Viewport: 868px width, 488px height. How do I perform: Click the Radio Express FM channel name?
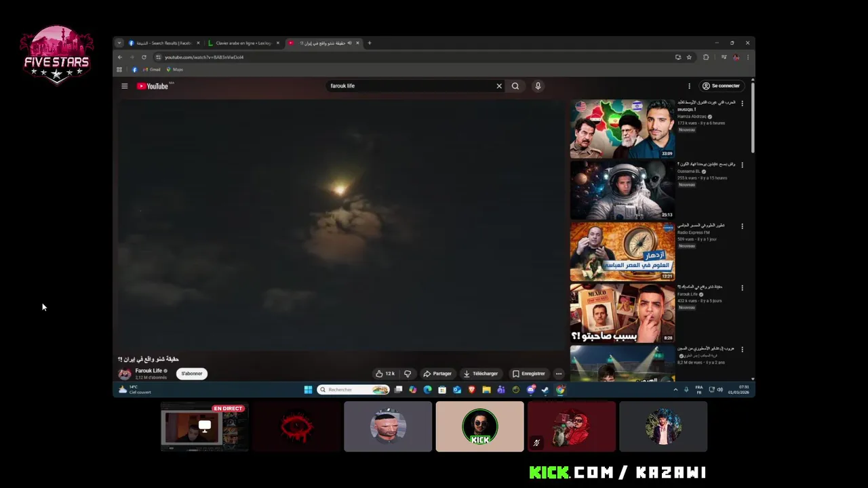pyautogui.click(x=693, y=232)
